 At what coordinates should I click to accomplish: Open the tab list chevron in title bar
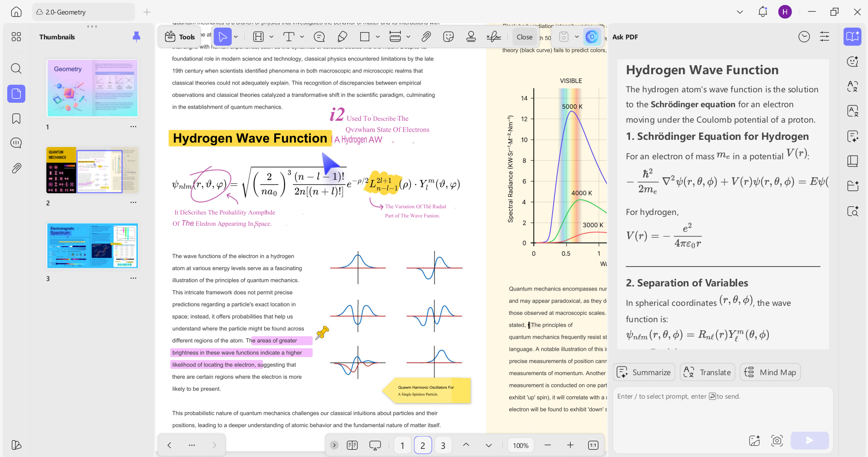point(740,12)
